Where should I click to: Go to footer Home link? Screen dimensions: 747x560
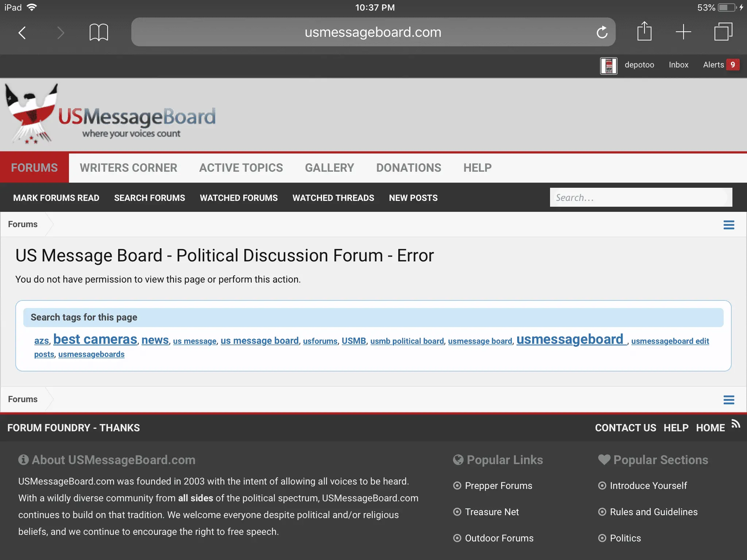click(x=710, y=428)
